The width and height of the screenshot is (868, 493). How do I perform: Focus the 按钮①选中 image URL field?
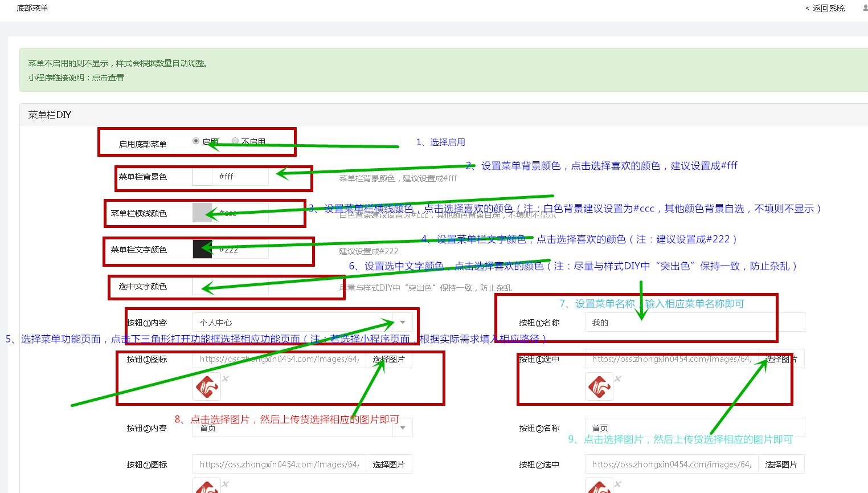click(x=672, y=359)
